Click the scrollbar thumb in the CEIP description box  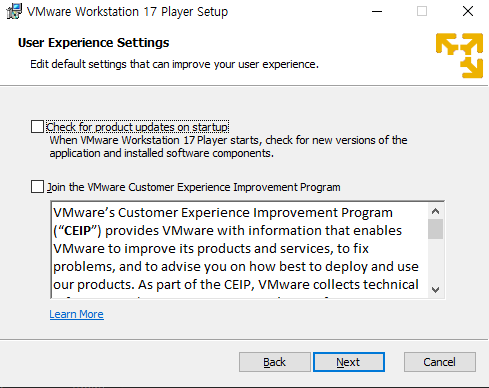coord(435,229)
